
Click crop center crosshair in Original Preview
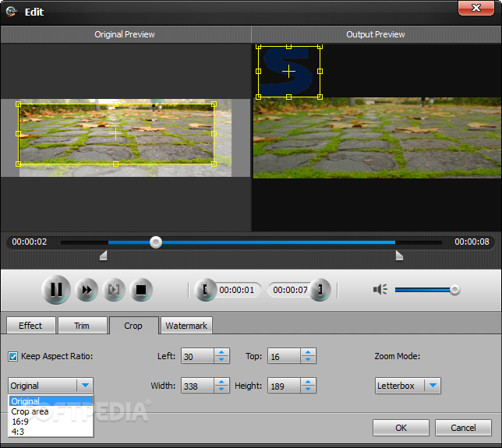(x=115, y=133)
